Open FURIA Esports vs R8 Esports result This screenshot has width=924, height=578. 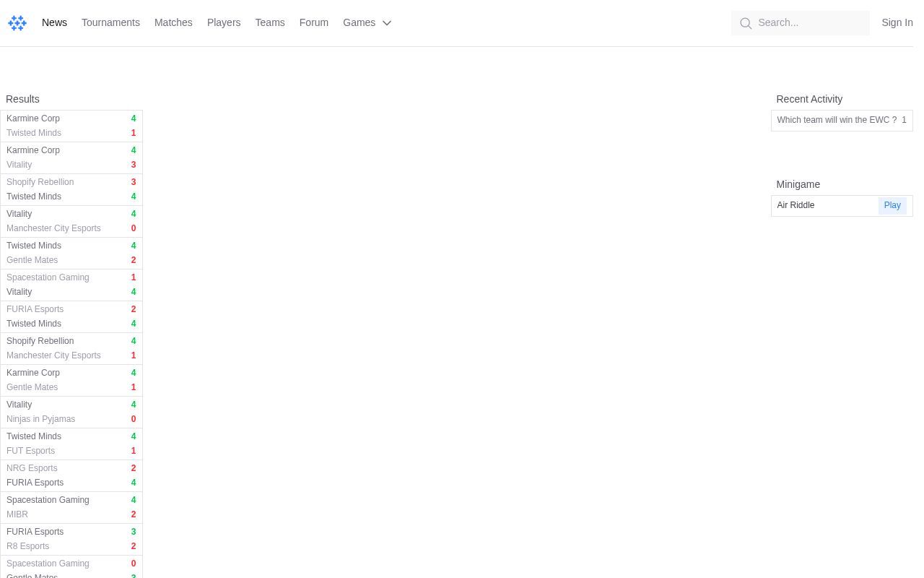71,539
